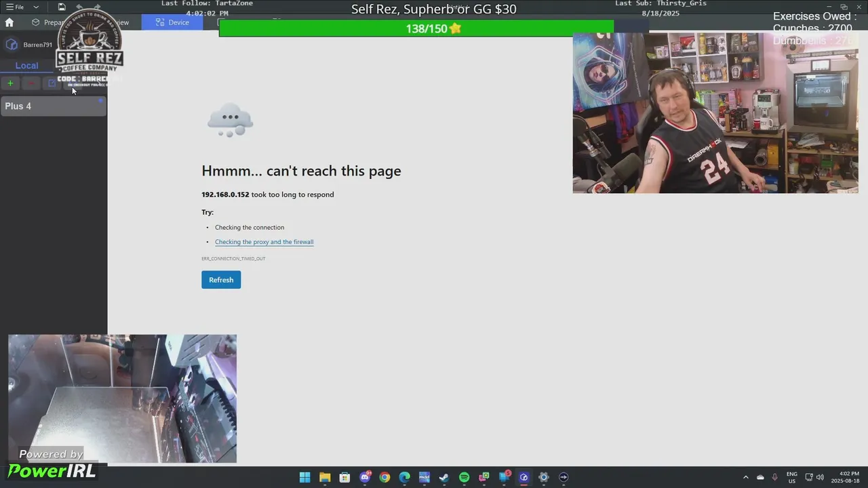868x488 pixels.
Task: Add a new printer with green plus
Action: [x=10, y=83]
